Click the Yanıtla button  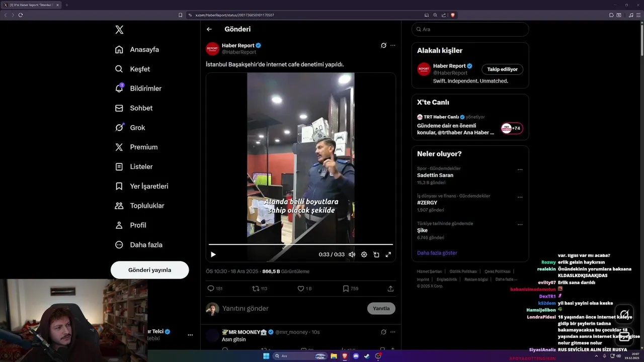pos(381,308)
